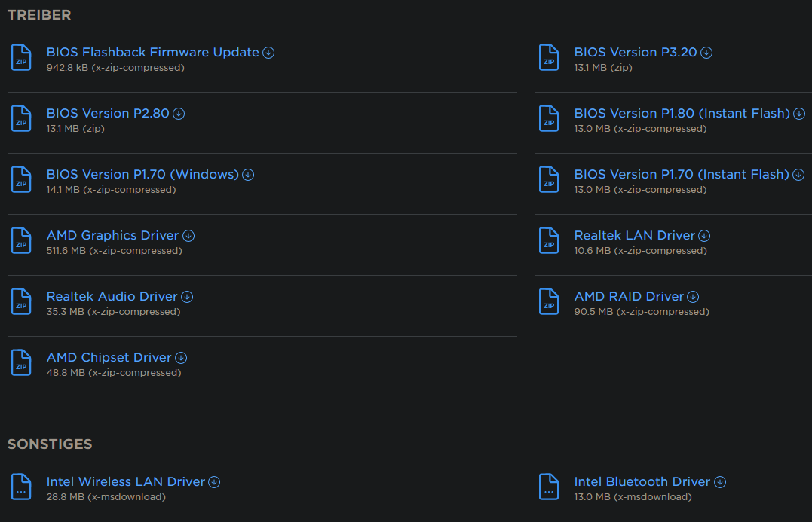Click the '35.3 MB (x-zip-compressed)' size text
812x522 pixels.
pos(113,312)
